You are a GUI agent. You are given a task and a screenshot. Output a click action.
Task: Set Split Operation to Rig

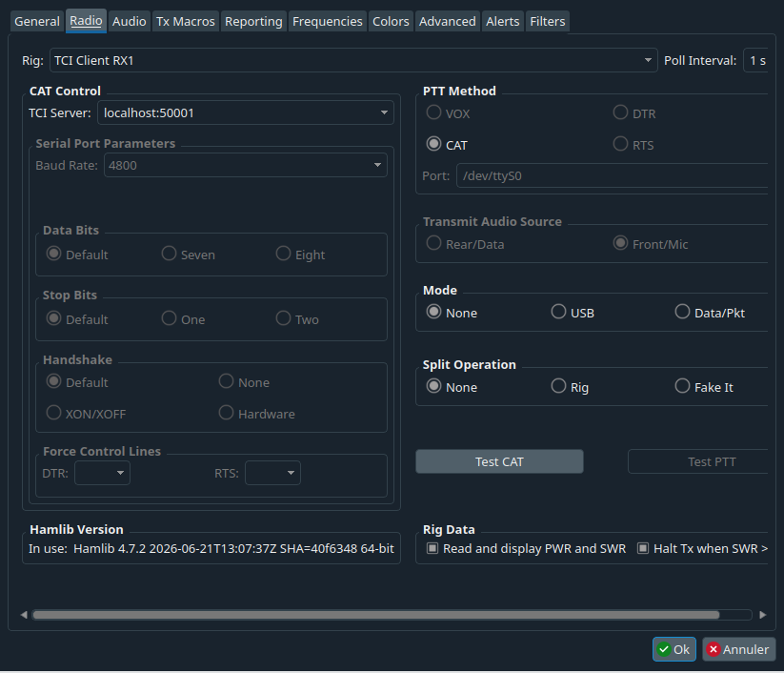tap(570, 387)
